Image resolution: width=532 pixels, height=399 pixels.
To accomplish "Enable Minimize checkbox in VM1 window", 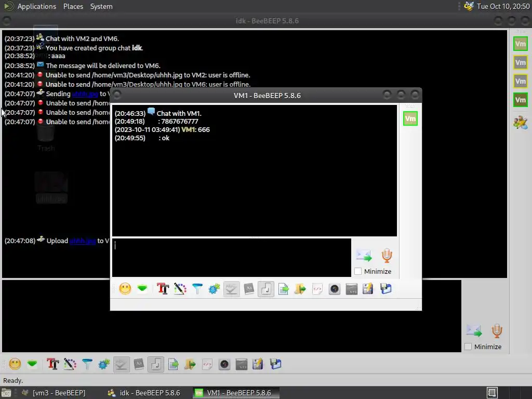I will 358,271.
